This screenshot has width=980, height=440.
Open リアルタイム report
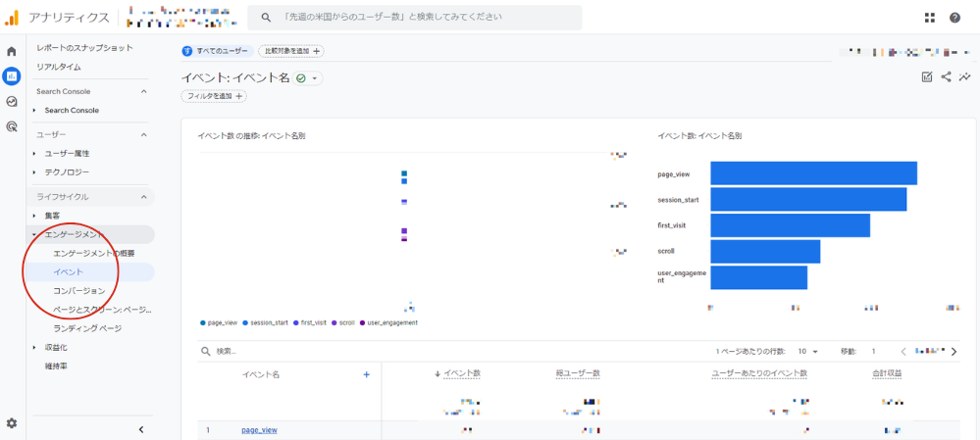pos(58,67)
